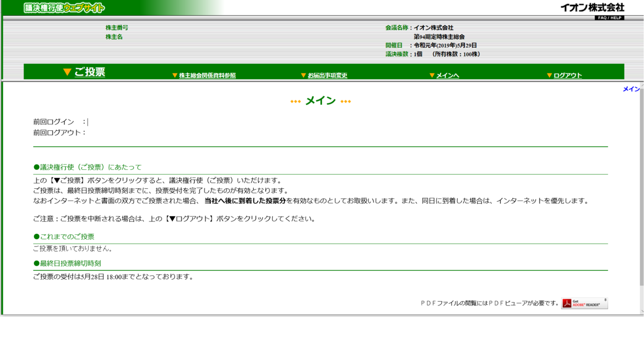Click the イオン株式会社 company logo
The width and height of the screenshot is (644, 349).
click(x=592, y=8)
